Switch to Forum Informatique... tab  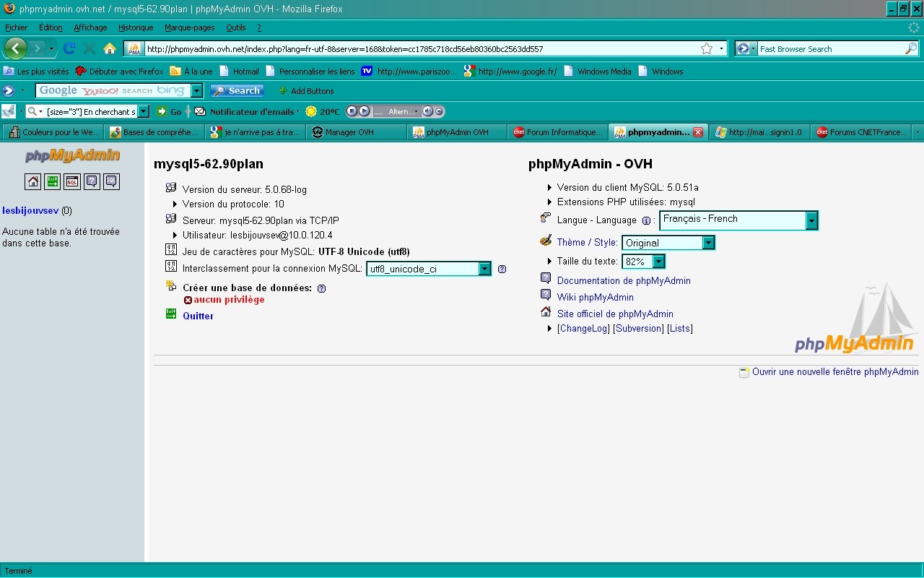[x=557, y=132]
